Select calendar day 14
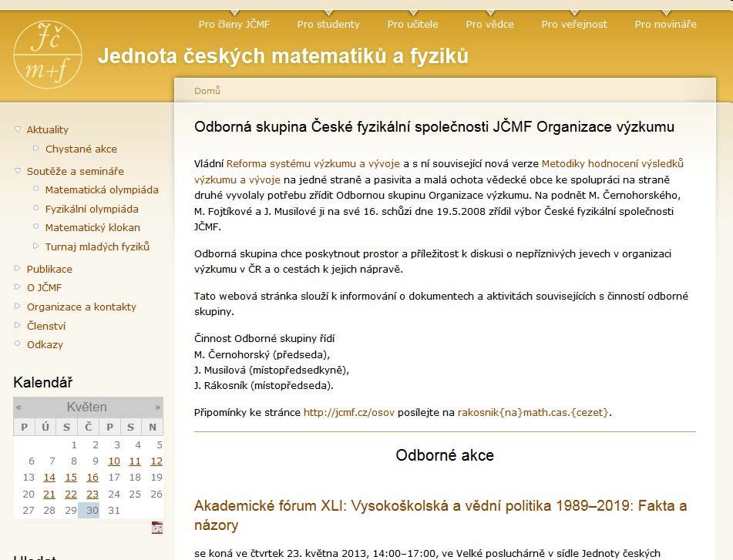This screenshot has height=560, width=733. tap(49, 478)
